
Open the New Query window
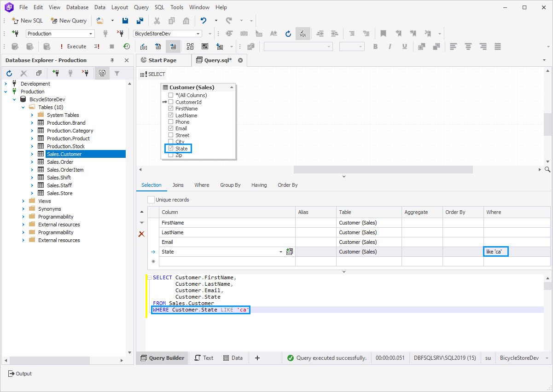coord(68,20)
